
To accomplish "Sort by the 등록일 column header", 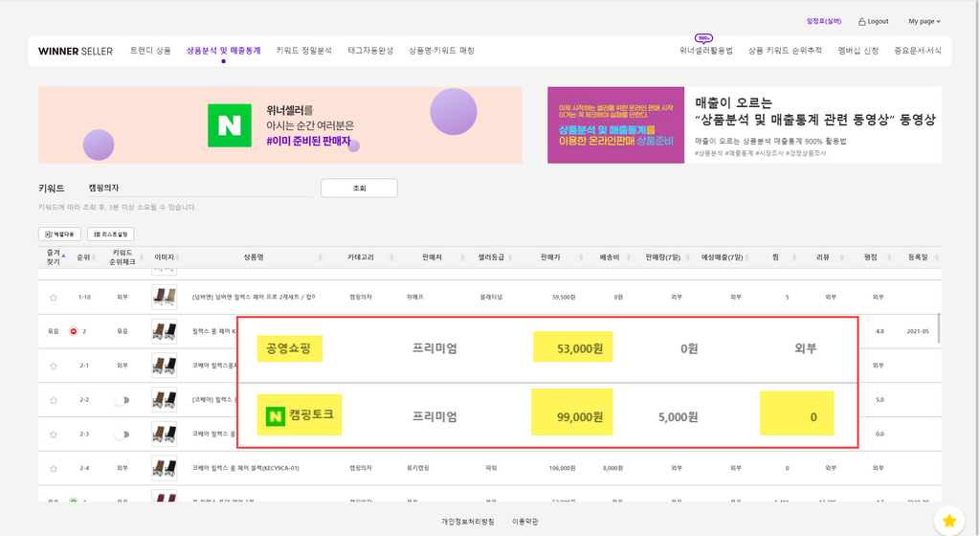I will click(x=918, y=257).
